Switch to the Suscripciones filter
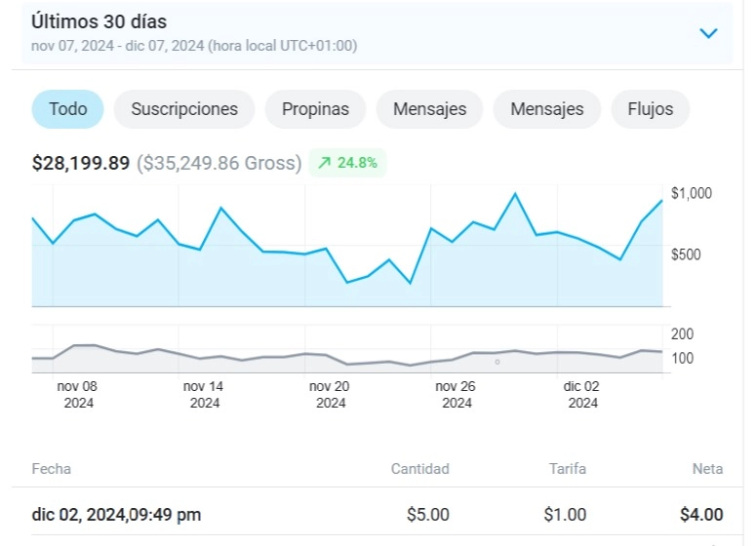756x546 pixels. tap(184, 109)
